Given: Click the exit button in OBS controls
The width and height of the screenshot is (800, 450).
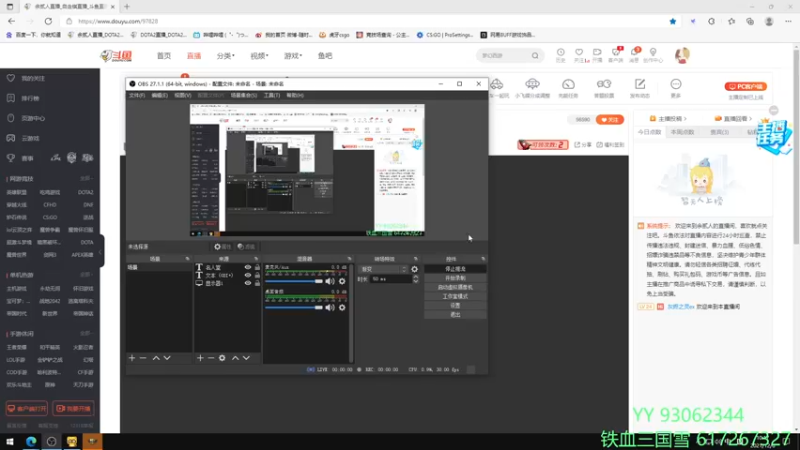Looking at the screenshot, I should click(455, 314).
